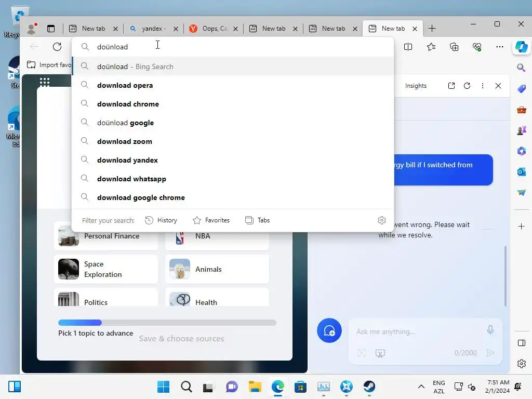Open the sidebar Drop paper plane icon
532x399 pixels.
coord(522,192)
